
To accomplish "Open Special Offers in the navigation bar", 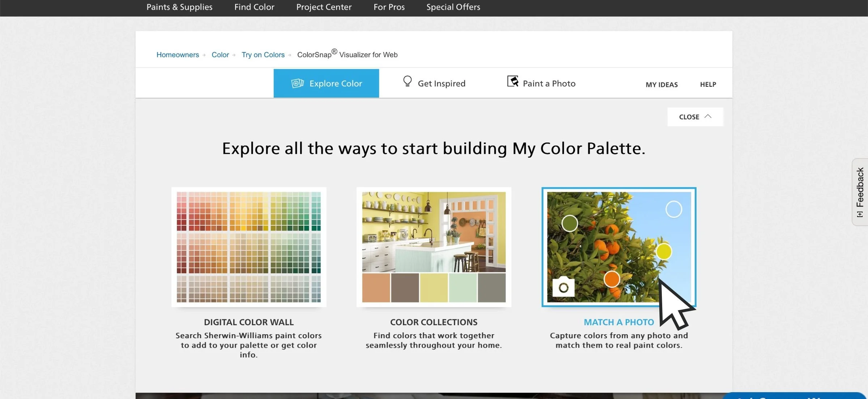I will tap(453, 7).
